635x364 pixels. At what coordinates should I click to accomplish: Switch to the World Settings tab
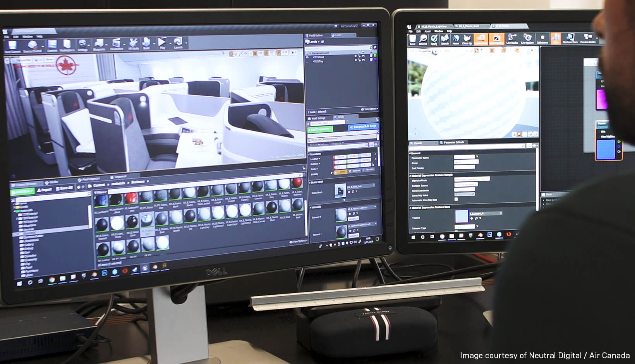tap(318, 118)
